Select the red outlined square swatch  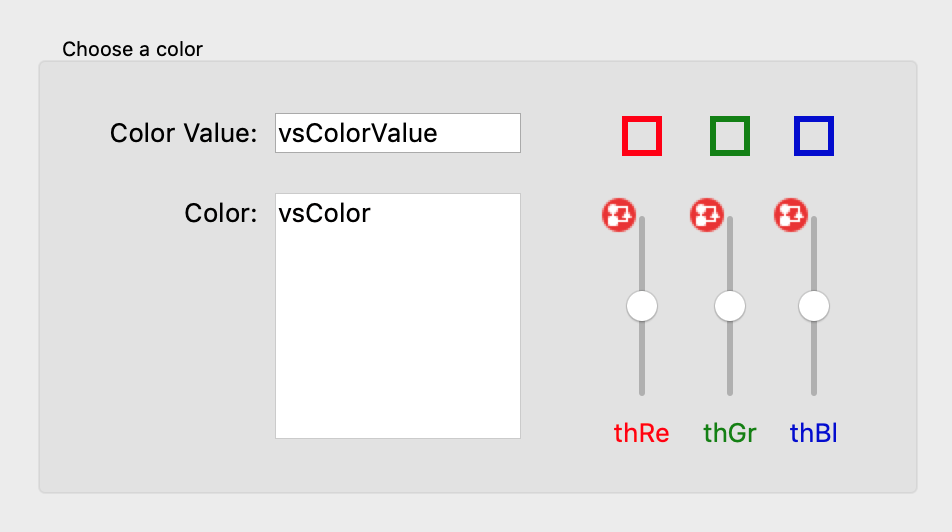point(642,136)
